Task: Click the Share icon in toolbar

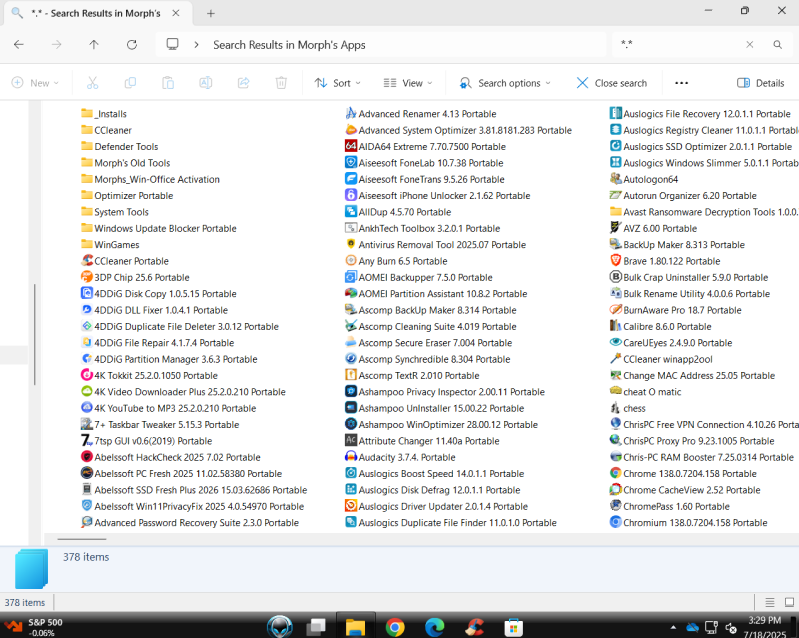Action: [244, 83]
